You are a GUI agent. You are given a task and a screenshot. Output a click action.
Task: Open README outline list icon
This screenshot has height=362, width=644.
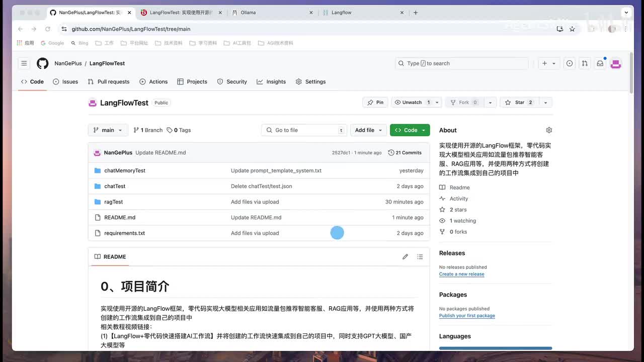tap(420, 257)
